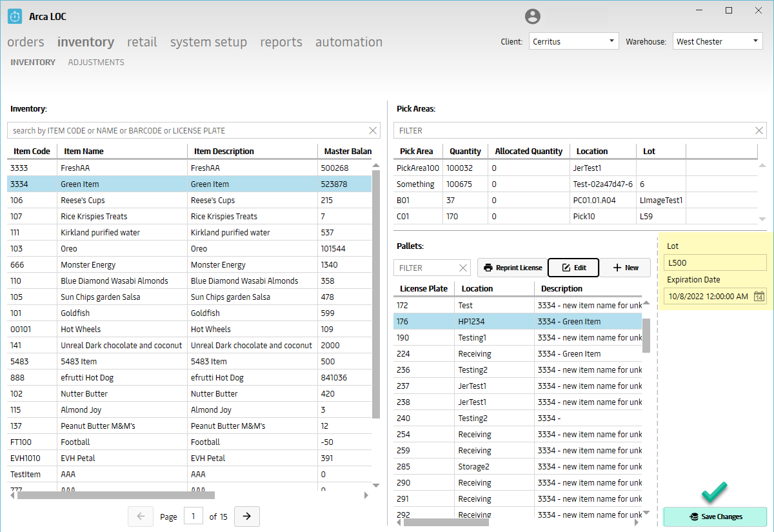Select item code FT100 Football row
774x532 pixels.
(190, 442)
